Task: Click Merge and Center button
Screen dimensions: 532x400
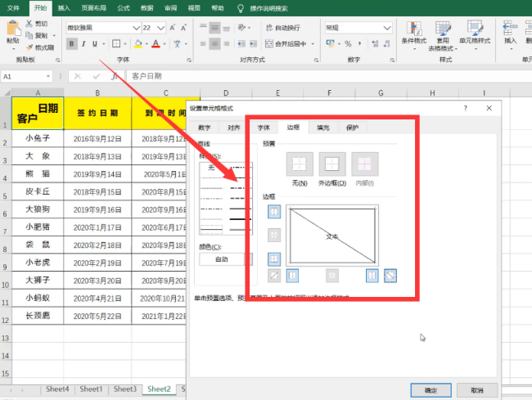Action: (286, 43)
